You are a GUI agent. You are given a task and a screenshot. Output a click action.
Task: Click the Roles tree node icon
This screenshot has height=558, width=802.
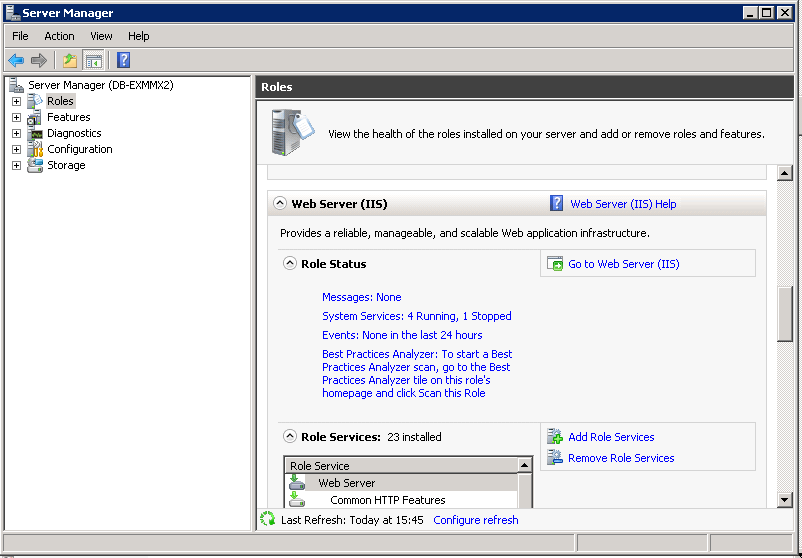(35, 101)
